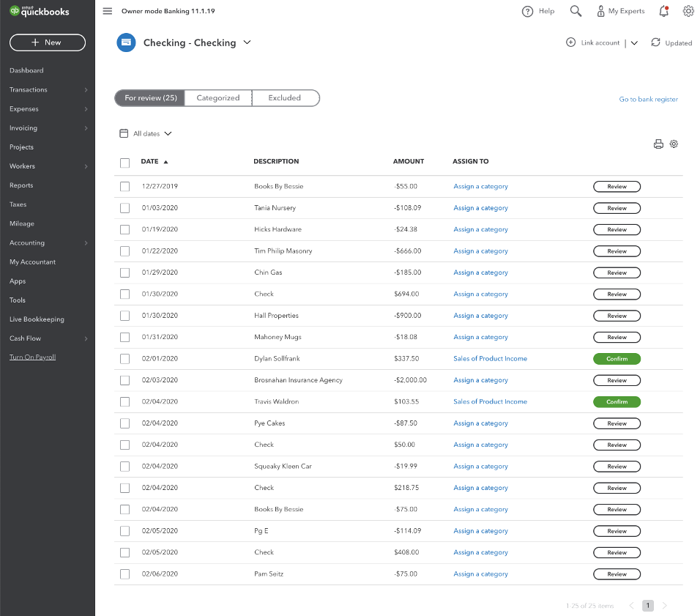
Task: Open the Go to bank register link
Action: (648, 99)
